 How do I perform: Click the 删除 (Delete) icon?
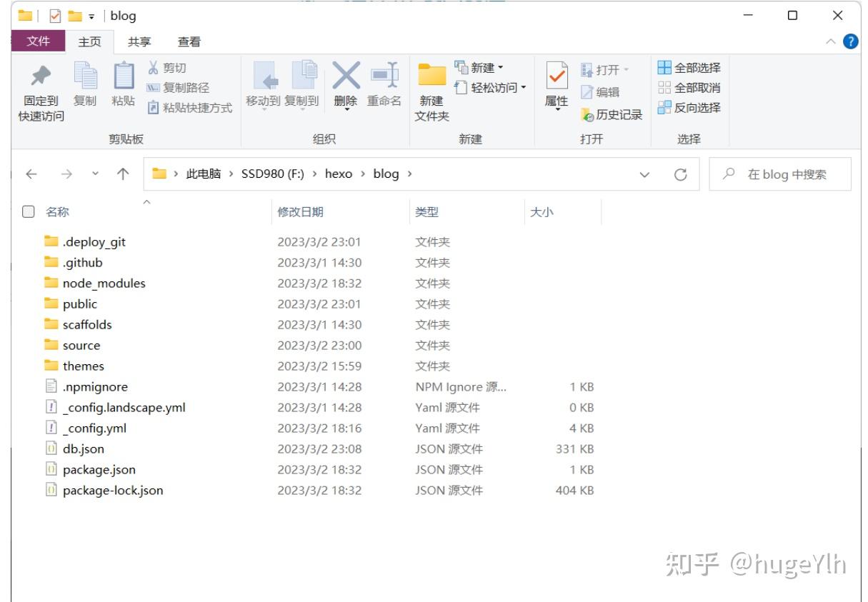346,86
